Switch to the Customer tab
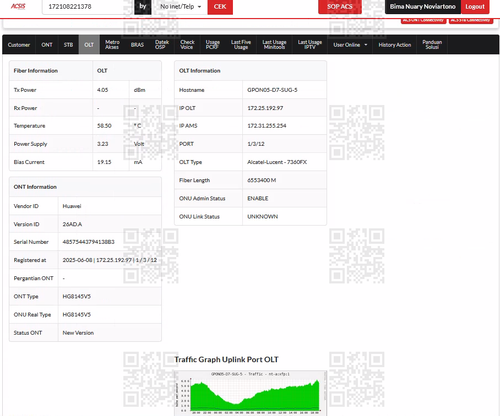The height and width of the screenshot is (416, 500). point(19,45)
